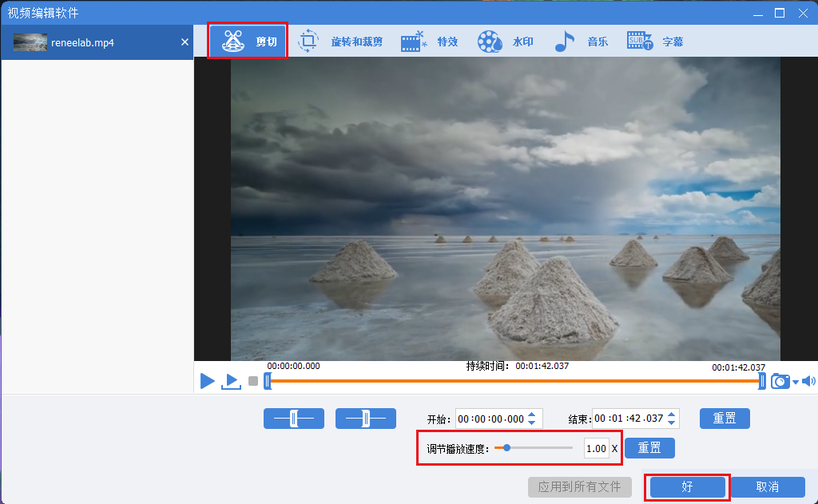Click the timeline end trim handle

pyautogui.click(x=761, y=381)
